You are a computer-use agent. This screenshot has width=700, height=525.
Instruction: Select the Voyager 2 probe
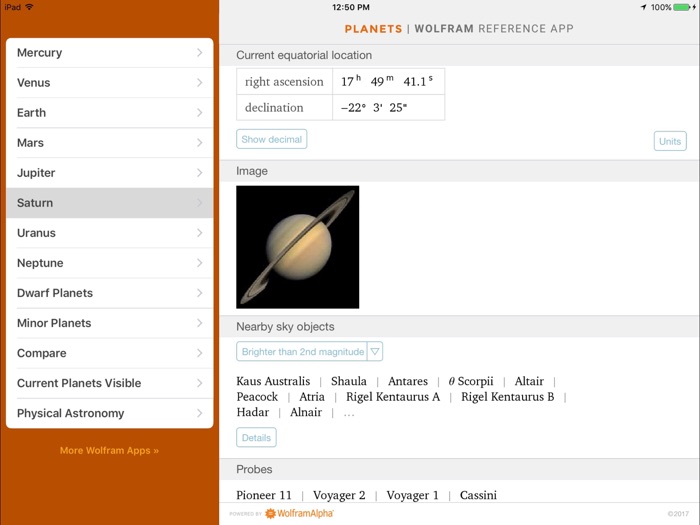(339, 495)
